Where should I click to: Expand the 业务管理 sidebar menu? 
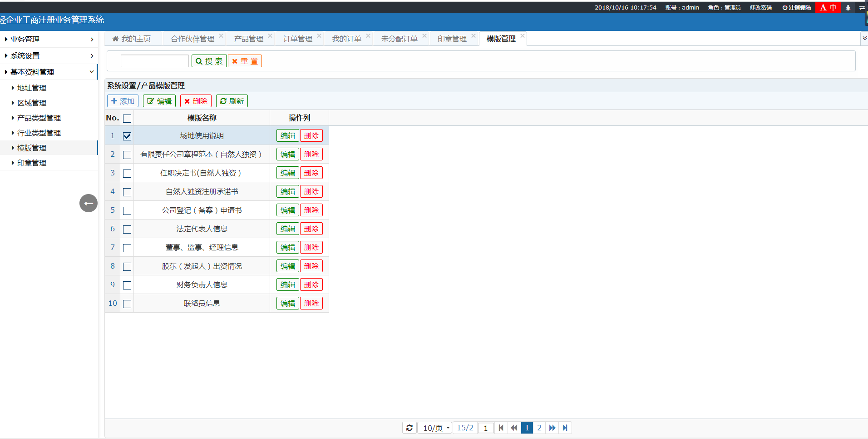49,40
